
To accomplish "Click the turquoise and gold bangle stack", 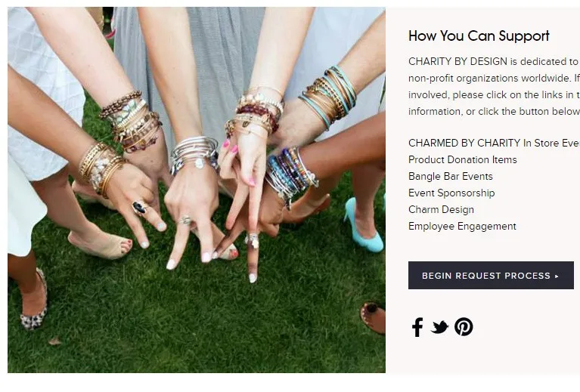I will pyautogui.click(x=327, y=97).
